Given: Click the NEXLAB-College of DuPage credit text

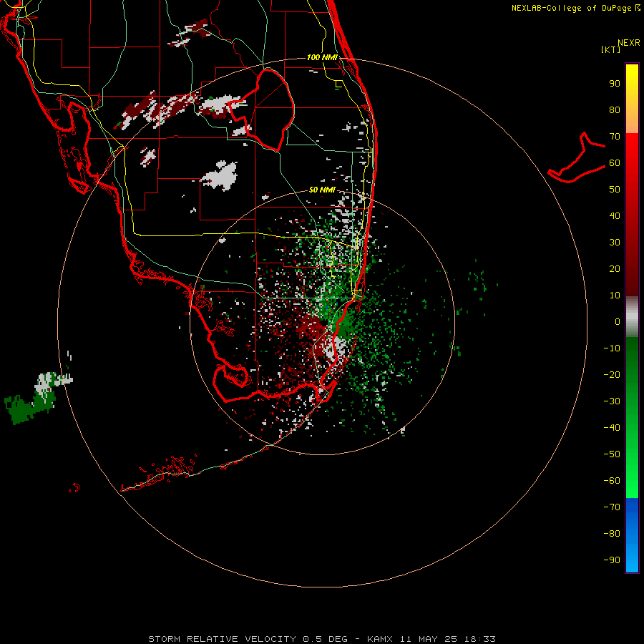Looking at the screenshot, I should (576, 8).
